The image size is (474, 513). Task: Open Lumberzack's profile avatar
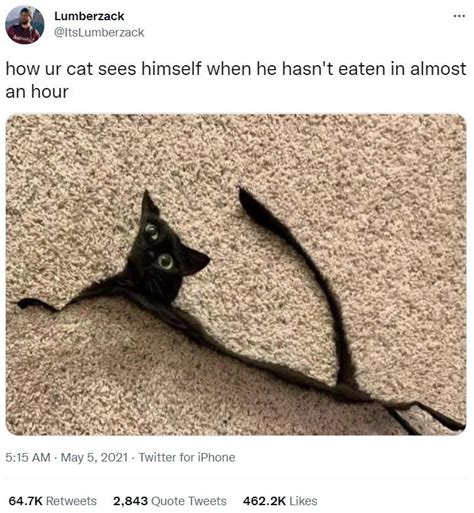25,25
